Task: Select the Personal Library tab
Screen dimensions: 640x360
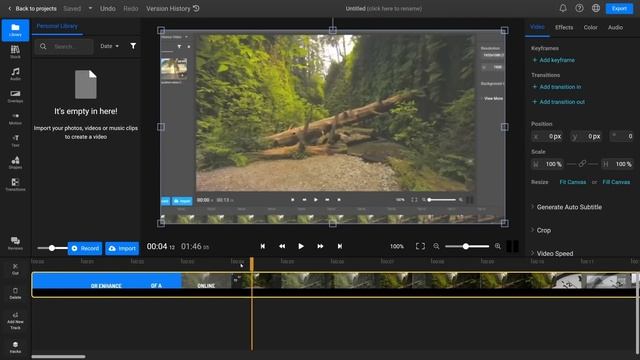Action: [57, 26]
